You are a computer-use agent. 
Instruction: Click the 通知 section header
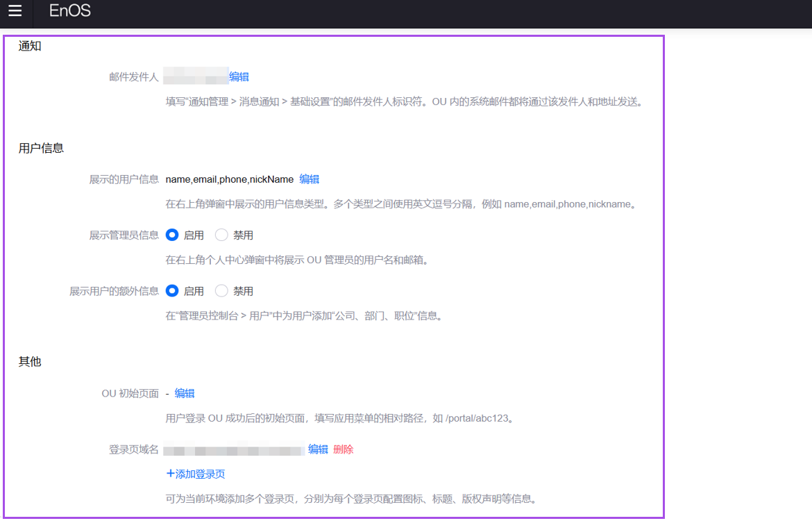click(29, 46)
